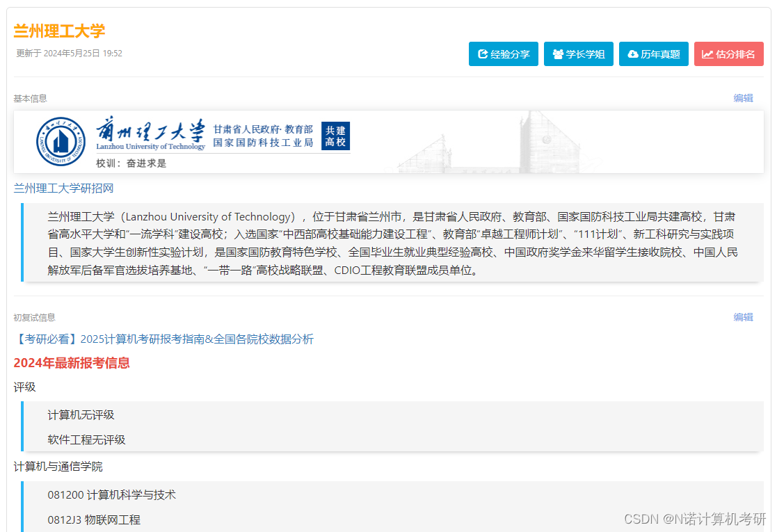
Task: Select the 软件工程无评级 line
Action: [86, 440]
